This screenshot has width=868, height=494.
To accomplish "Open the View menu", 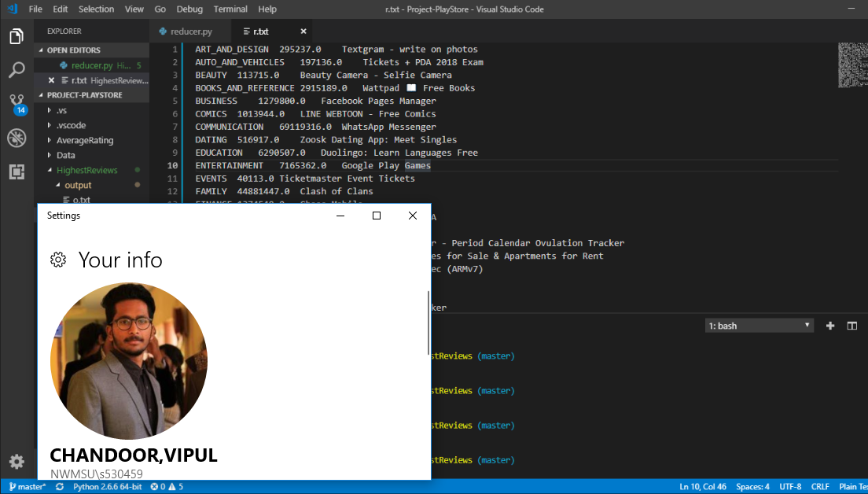I will coord(134,9).
